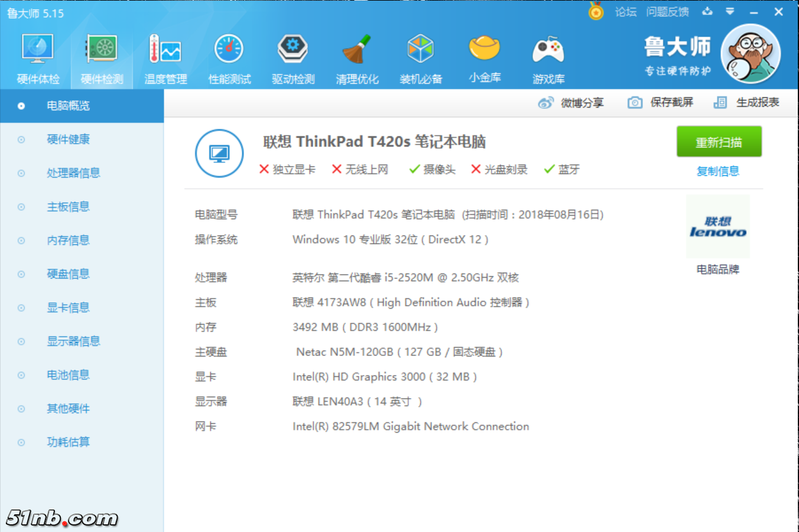Open the 温度管理 temperature management tool
Viewport: 799px width, 532px height.
[x=165, y=56]
